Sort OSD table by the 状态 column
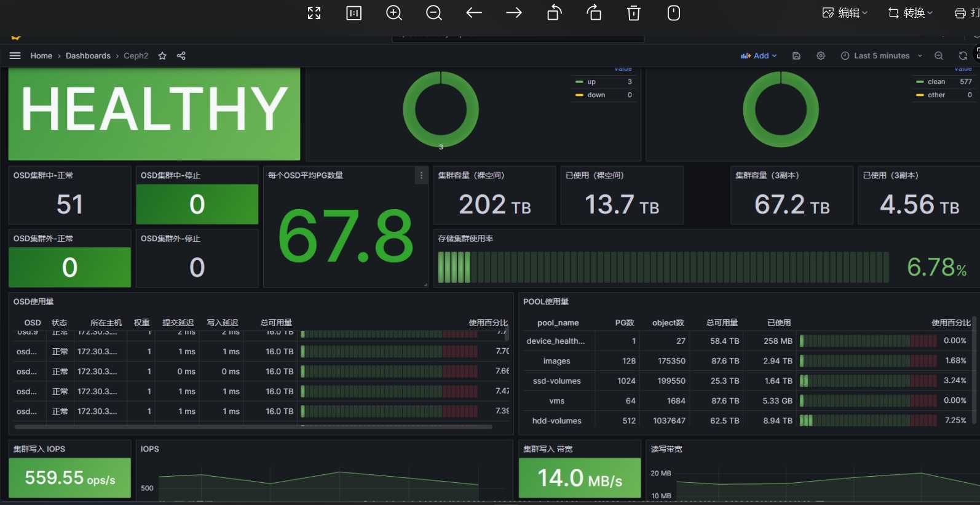The image size is (980, 505). 59,323
